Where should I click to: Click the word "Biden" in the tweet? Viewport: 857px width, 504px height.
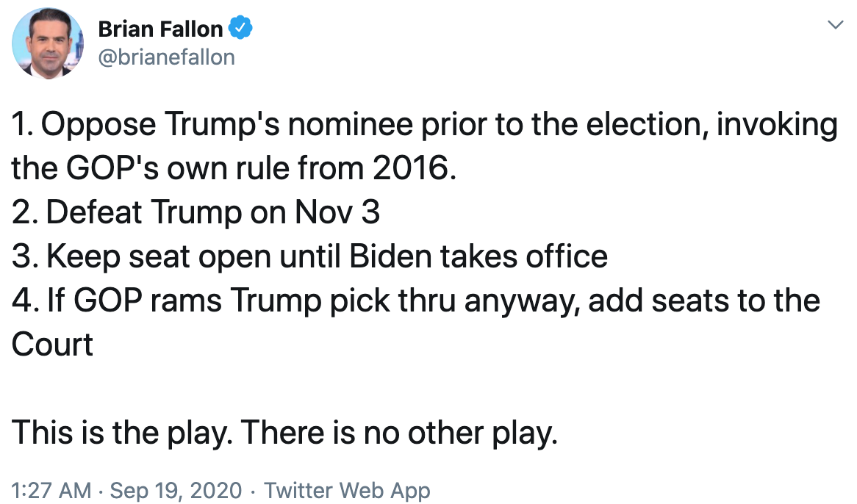click(x=392, y=257)
